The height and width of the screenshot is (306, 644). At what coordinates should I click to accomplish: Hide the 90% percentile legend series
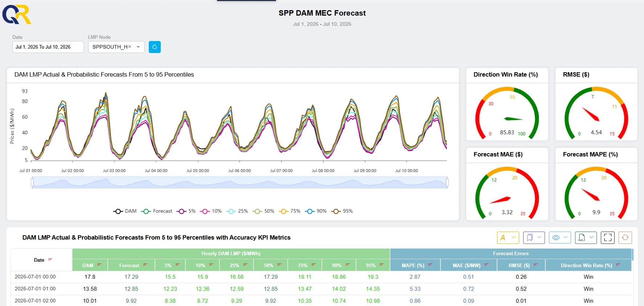pyautogui.click(x=316, y=211)
